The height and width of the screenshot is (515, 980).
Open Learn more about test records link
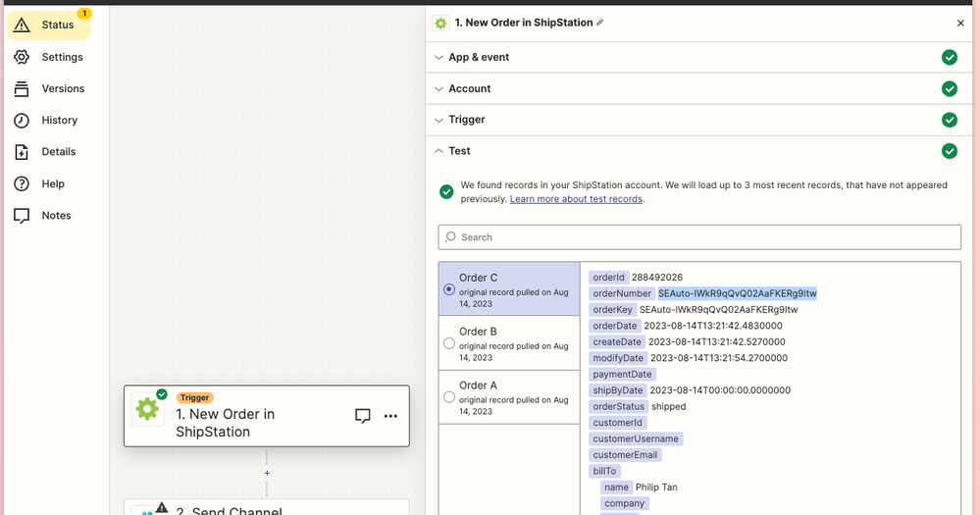coord(576,199)
